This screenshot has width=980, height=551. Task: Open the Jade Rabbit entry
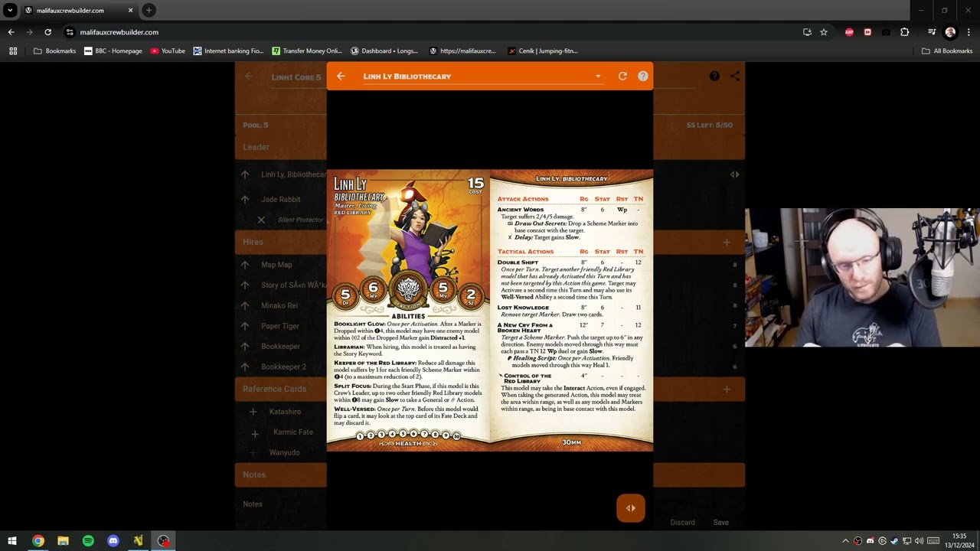(280, 199)
